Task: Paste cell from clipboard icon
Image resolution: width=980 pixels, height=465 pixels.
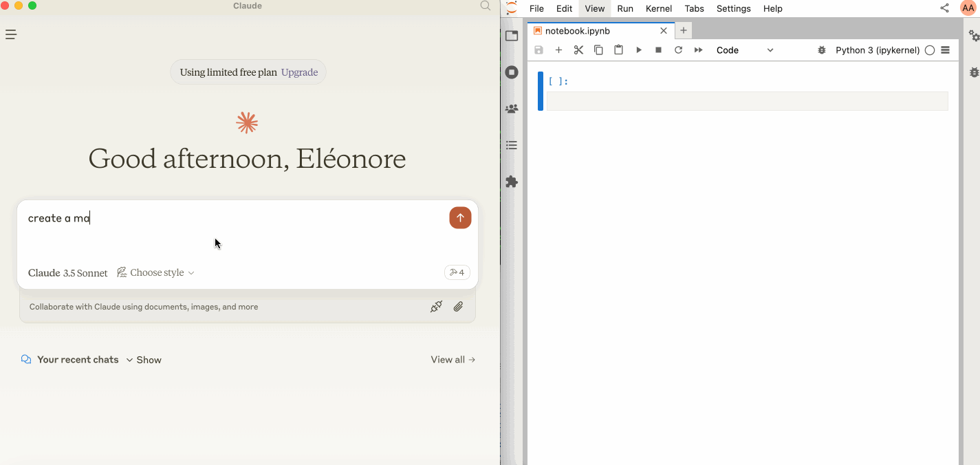Action: pyautogui.click(x=618, y=50)
